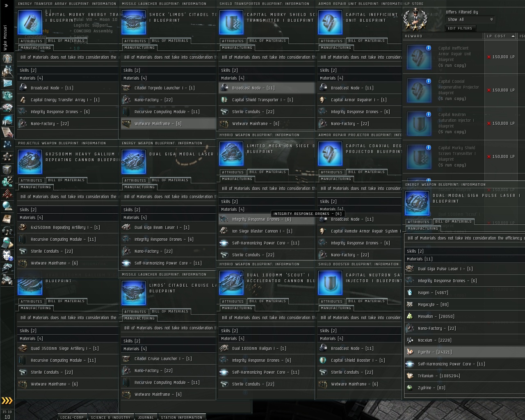The height and width of the screenshot is (420, 525).
Task: Select Ion Siege Blaster Cannon I - [1] row
Action: 267,231
